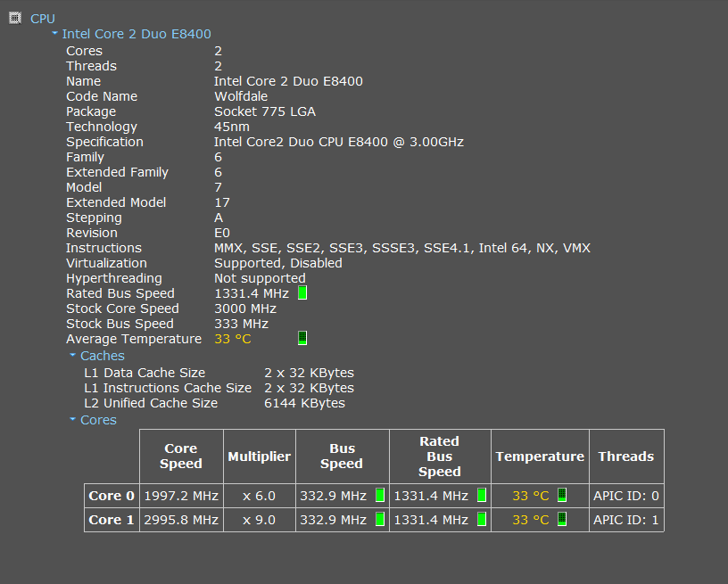The height and width of the screenshot is (584, 728).
Task: Click the Core Speed column header
Action: pyautogui.click(x=181, y=457)
